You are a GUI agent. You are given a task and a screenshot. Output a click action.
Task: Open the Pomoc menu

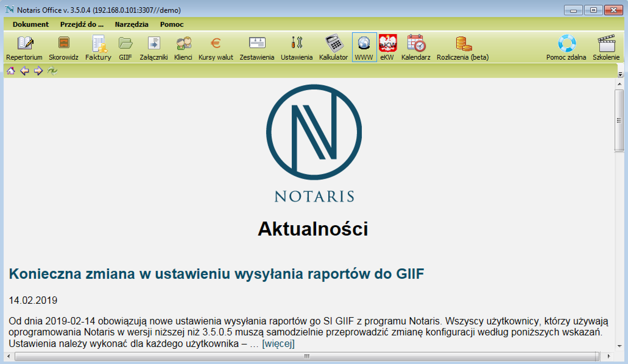[x=172, y=24]
